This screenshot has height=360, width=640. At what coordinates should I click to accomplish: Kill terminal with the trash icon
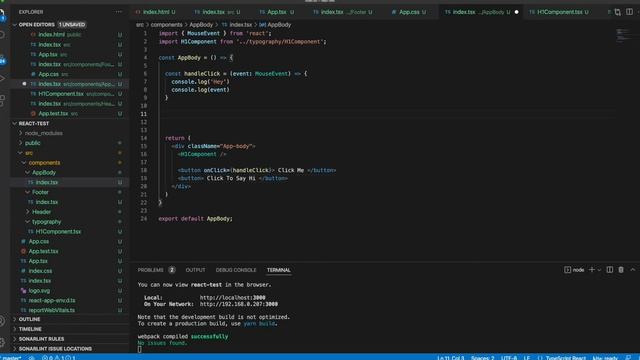(x=621, y=270)
